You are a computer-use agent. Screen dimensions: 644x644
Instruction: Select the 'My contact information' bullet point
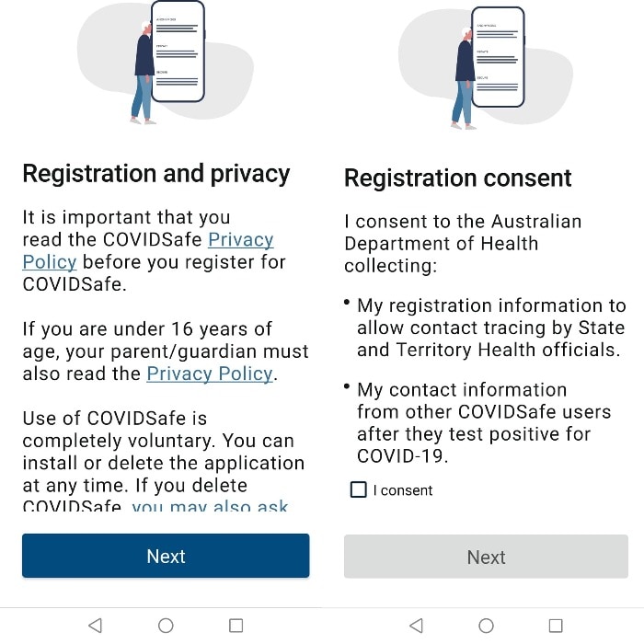pyautogui.click(x=483, y=423)
